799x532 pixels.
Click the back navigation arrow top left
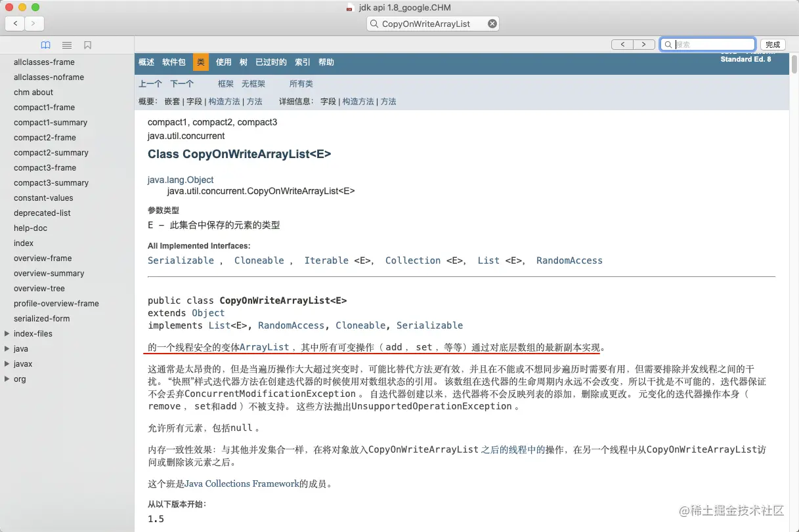[x=14, y=23]
